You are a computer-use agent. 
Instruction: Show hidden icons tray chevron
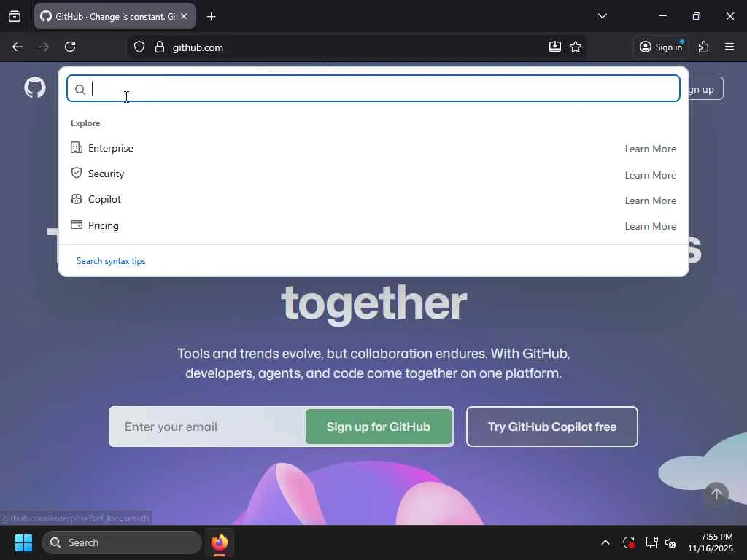click(605, 542)
